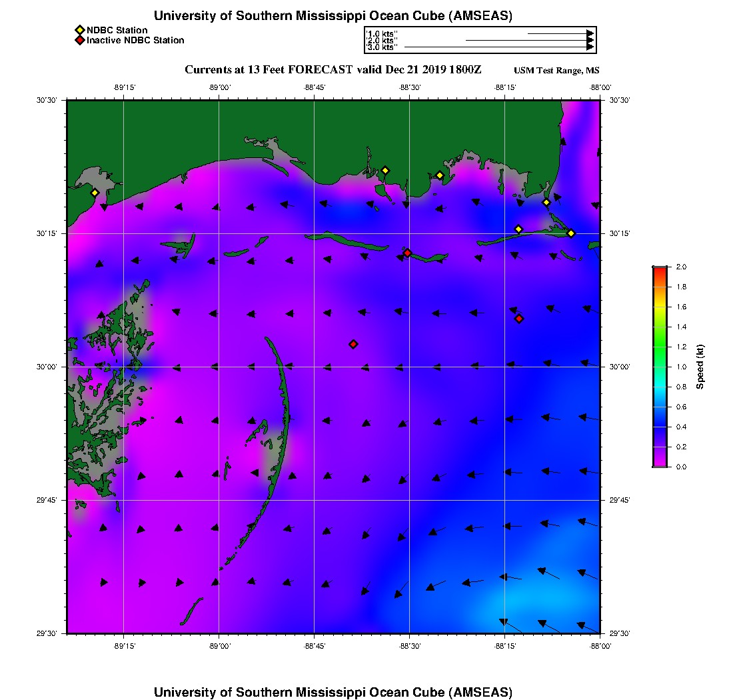This screenshot has height=700, width=733.
Task: Select the yellow station marker just west of -88°30' on the coast
Action: click(385, 171)
